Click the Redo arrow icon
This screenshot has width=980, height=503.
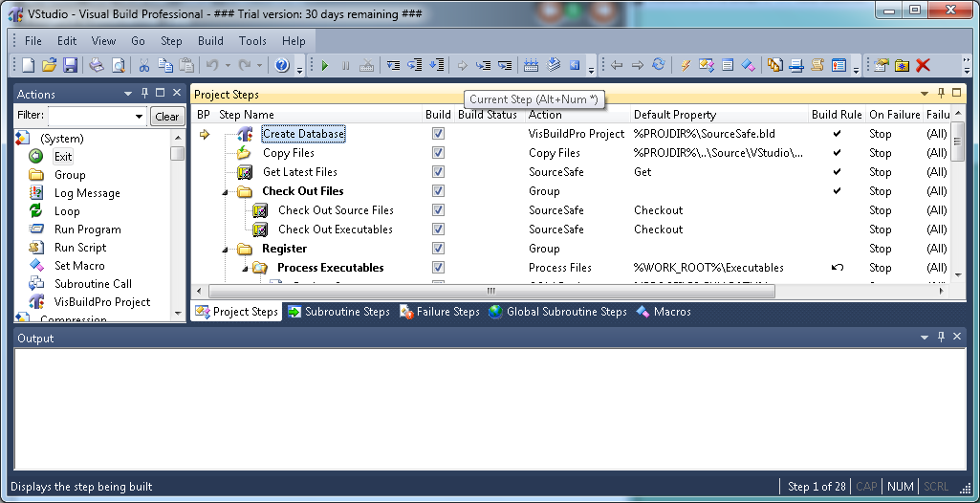pos(245,65)
